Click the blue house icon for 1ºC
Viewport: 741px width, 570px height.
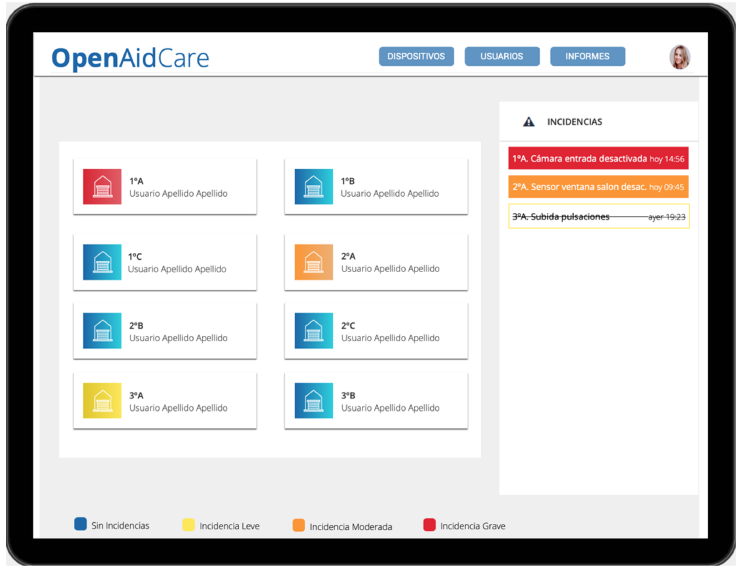pos(102,262)
